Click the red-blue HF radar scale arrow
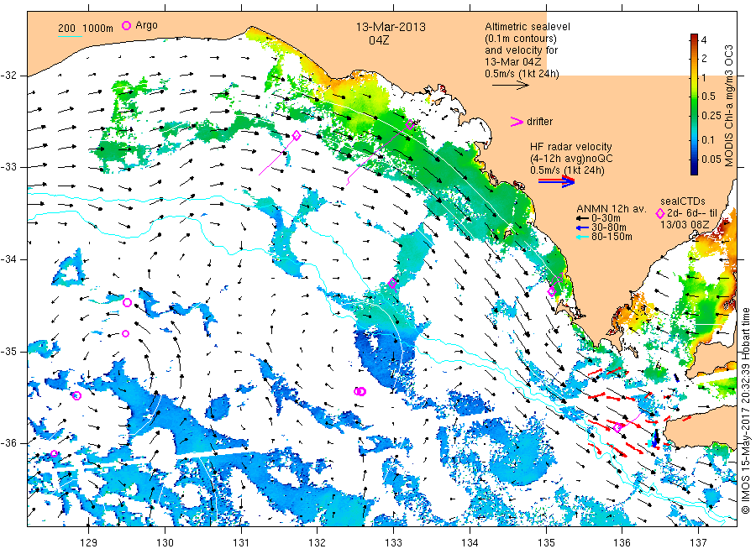Screen dimensions: 756x554 point(556,181)
